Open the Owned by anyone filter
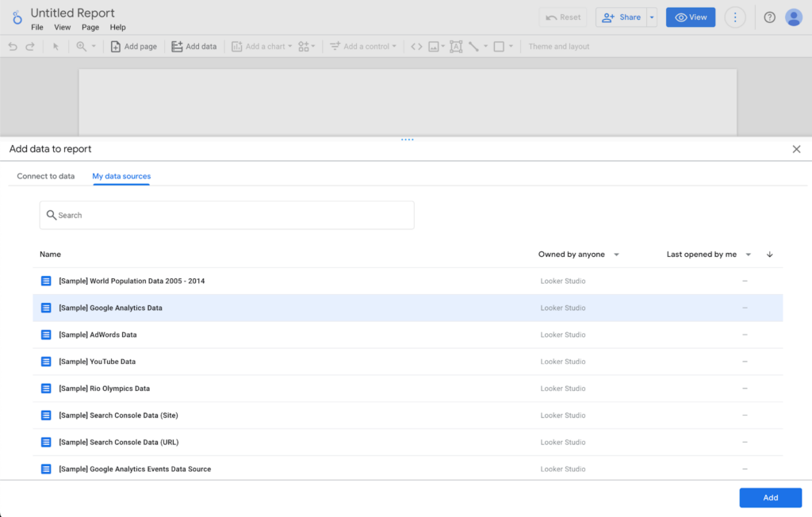812x517 pixels. tap(578, 255)
